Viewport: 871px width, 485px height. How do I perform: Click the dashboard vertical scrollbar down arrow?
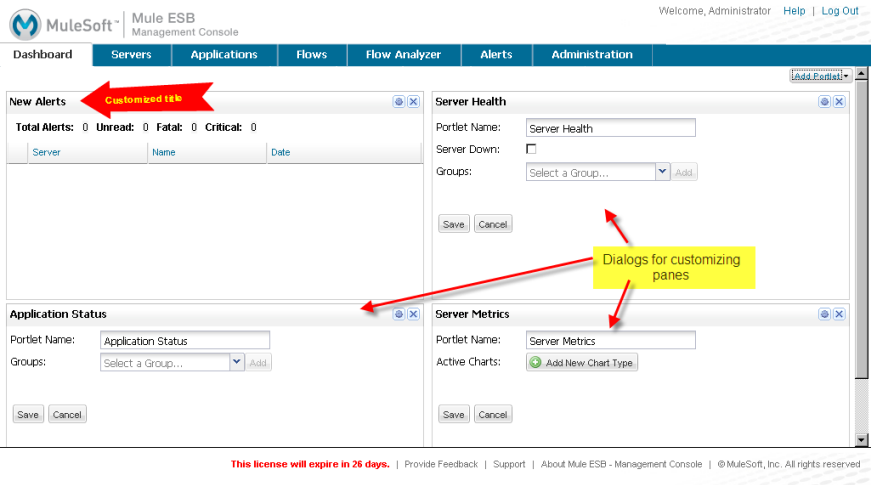pos(862,440)
